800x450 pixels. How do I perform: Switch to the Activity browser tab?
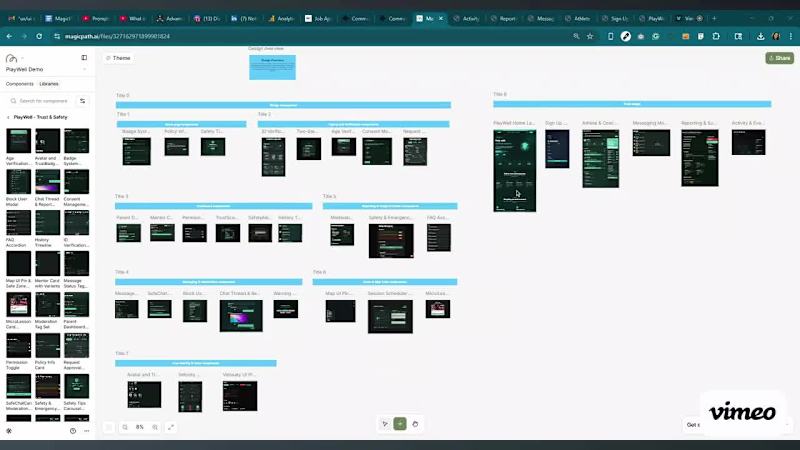(x=467, y=18)
